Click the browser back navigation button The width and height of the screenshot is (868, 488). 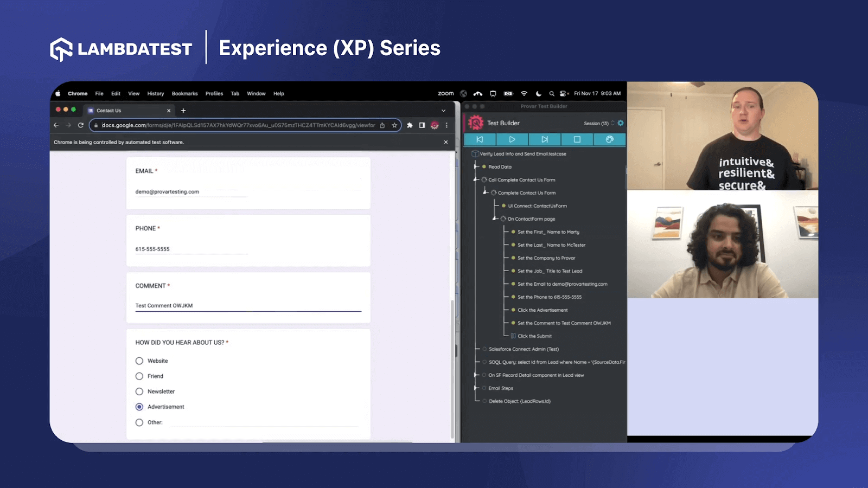[56, 125]
